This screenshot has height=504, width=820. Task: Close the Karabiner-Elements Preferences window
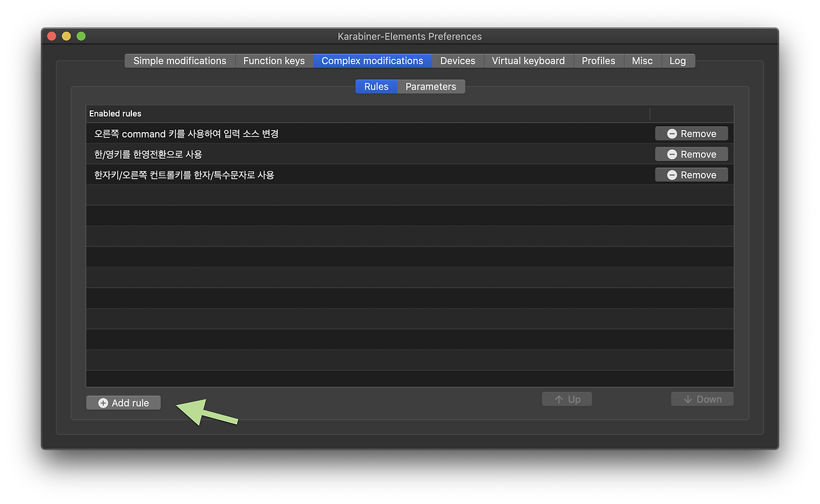point(52,37)
